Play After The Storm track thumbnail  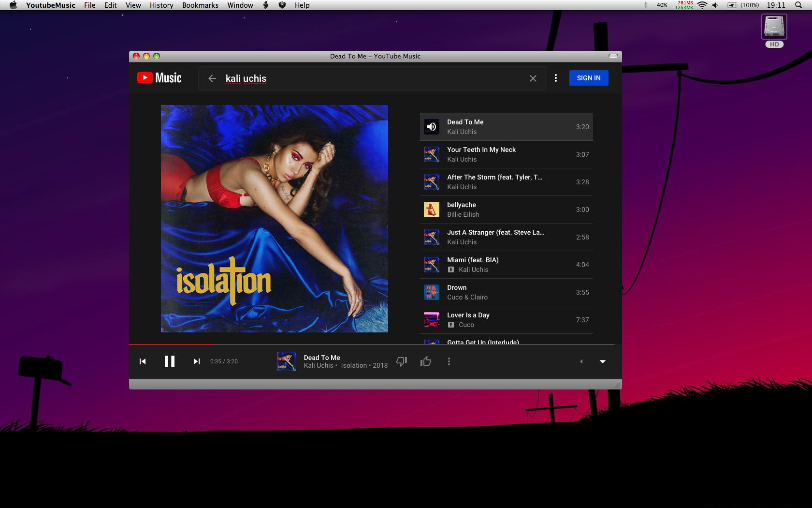432,182
